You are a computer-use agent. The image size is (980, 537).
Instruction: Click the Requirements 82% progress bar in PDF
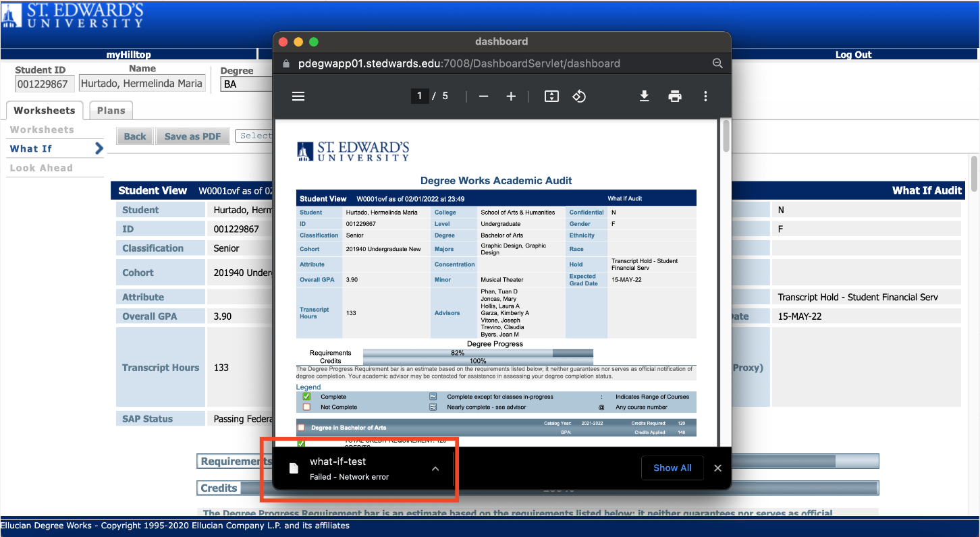pyautogui.click(x=478, y=353)
